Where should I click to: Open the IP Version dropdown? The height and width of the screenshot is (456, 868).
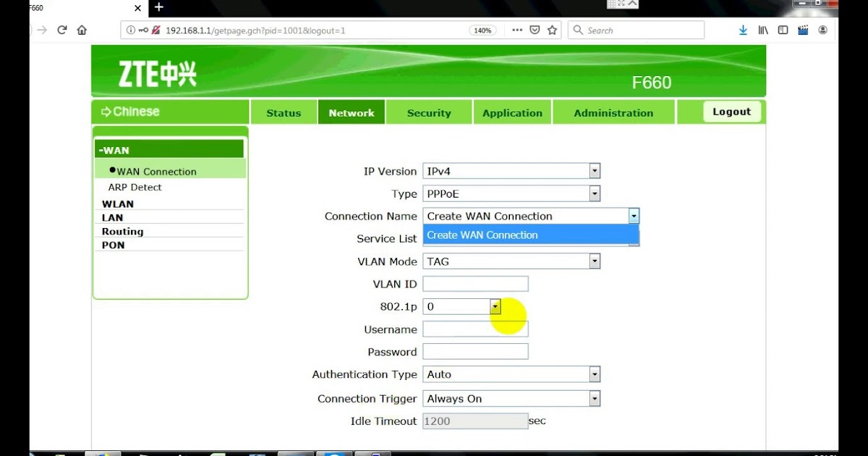pos(511,172)
